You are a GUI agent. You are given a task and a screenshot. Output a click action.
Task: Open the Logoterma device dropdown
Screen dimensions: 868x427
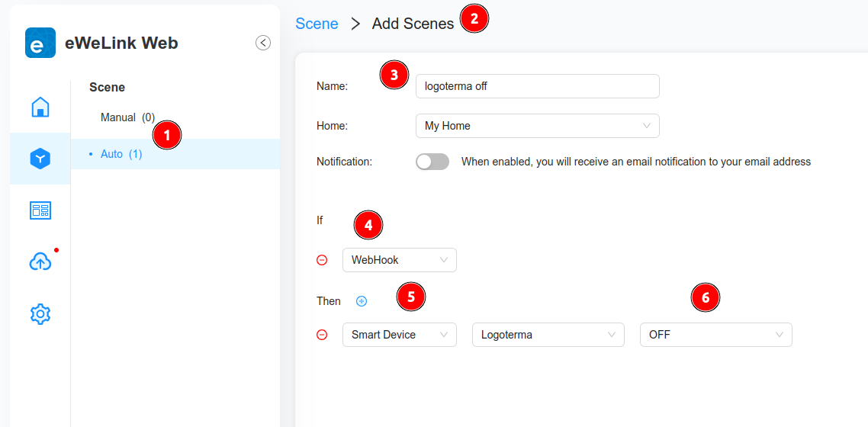[548, 335]
